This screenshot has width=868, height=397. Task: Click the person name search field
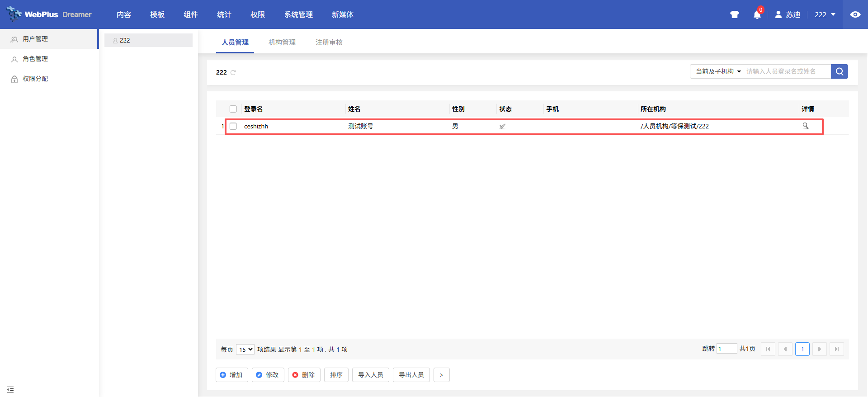click(787, 71)
